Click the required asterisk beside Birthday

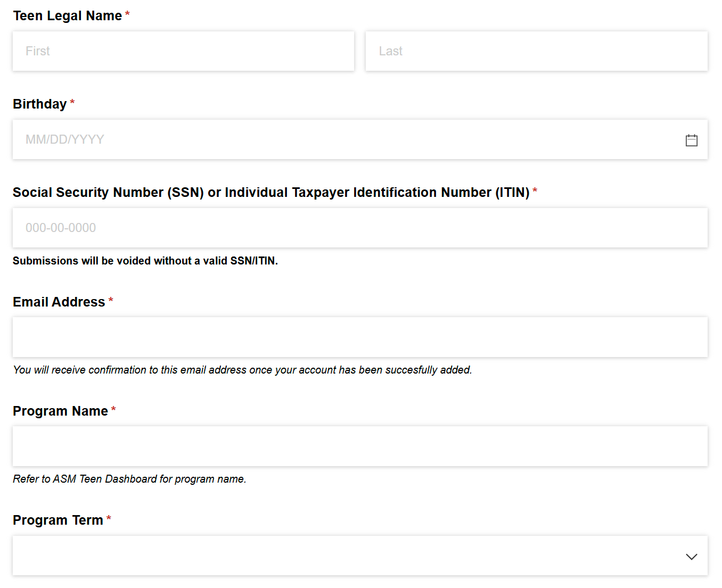(x=72, y=102)
